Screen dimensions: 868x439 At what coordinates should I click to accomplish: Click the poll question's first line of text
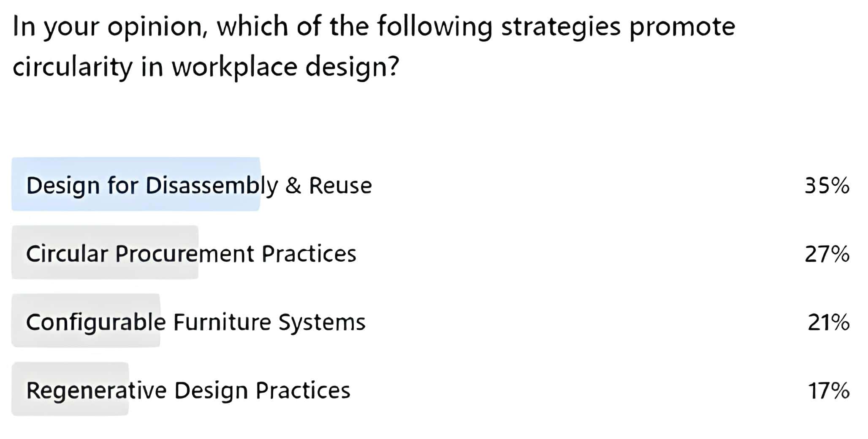pos(374,26)
